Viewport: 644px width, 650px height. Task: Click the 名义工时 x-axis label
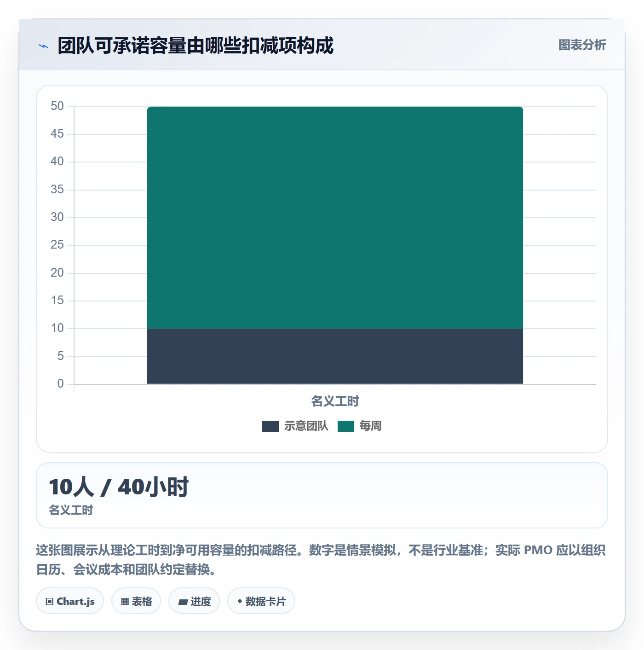tap(335, 401)
